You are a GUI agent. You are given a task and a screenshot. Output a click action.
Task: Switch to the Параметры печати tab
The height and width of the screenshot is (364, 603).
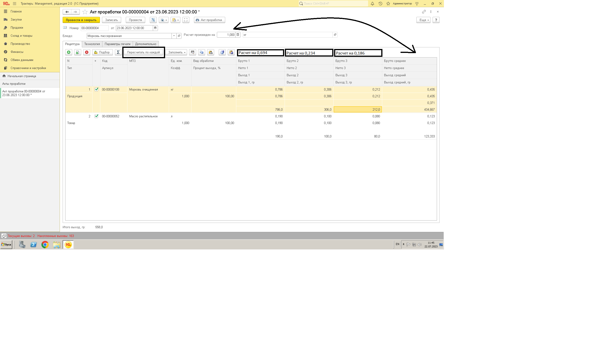117,44
